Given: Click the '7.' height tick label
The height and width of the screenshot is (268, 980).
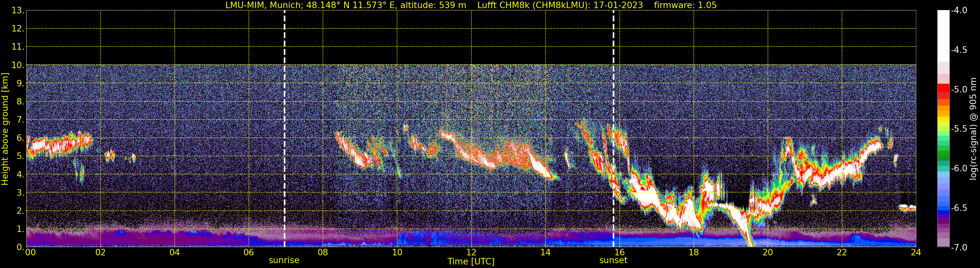Looking at the screenshot, I should (20, 120).
